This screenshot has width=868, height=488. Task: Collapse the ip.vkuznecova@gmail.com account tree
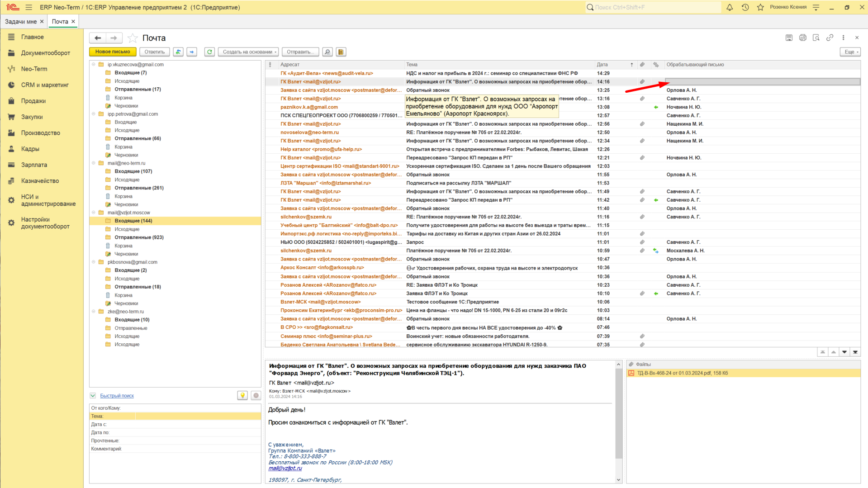point(94,65)
